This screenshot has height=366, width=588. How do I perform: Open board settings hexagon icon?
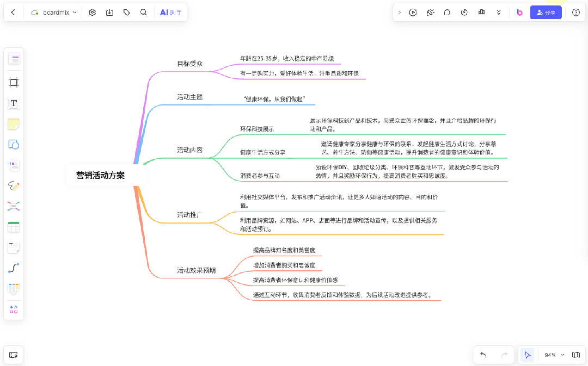pyautogui.click(x=92, y=13)
